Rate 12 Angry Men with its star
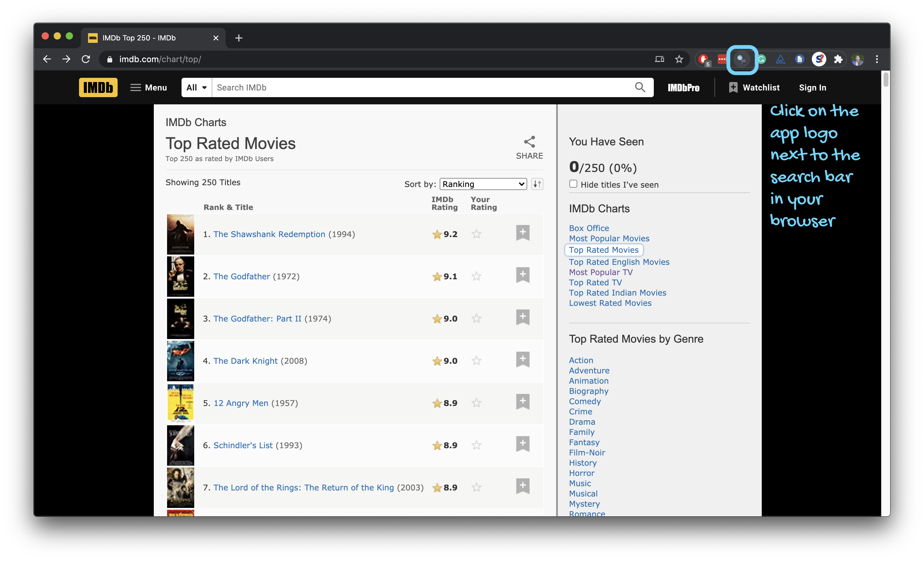The image size is (924, 561). coord(476,403)
